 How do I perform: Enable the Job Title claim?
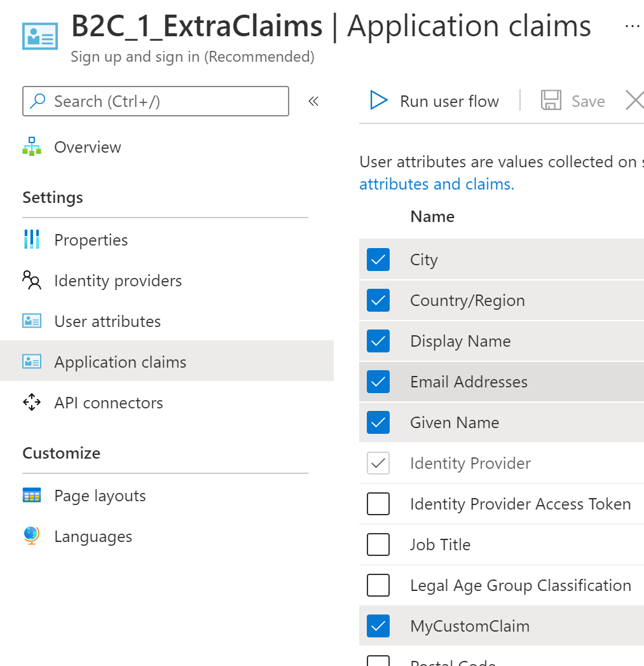click(x=378, y=545)
